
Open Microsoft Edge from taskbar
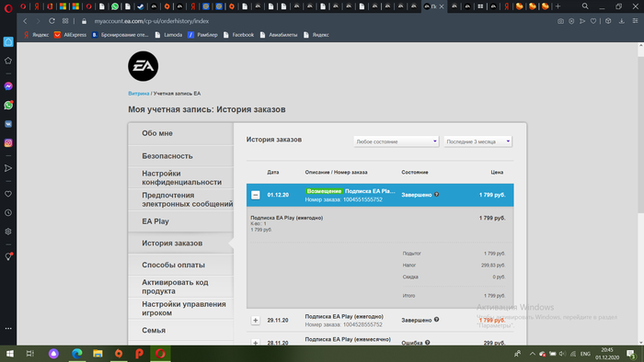(76, 354)
